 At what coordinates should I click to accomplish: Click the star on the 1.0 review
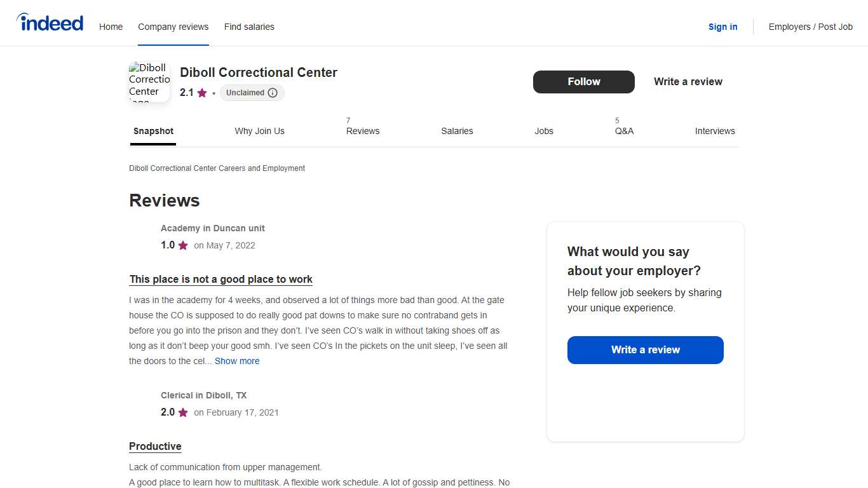click(183, 245)
